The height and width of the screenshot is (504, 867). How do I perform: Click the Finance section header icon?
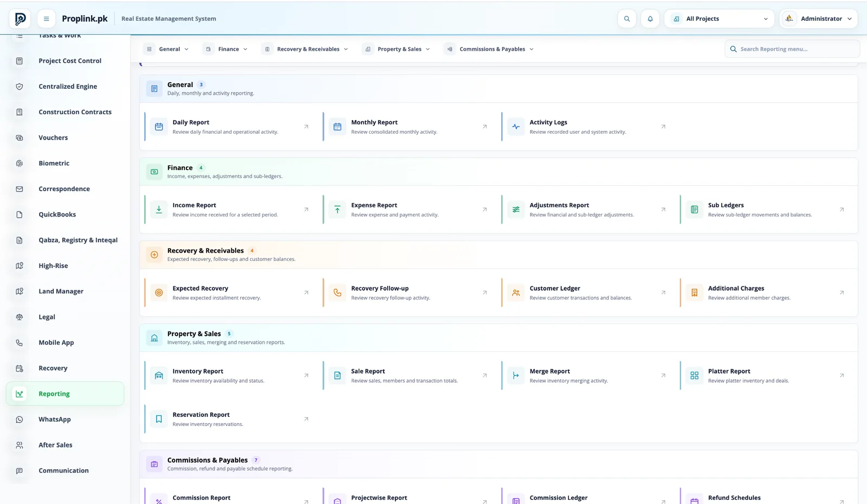click(x=154, y=172)
